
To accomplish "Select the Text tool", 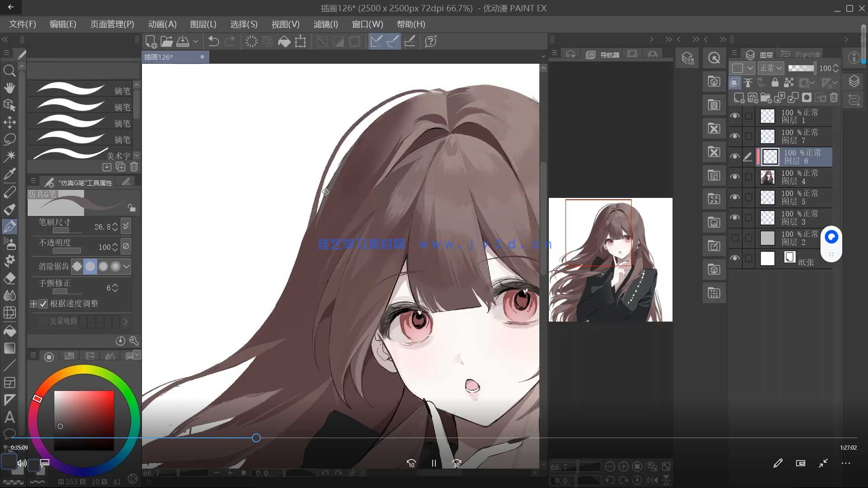I will 10,418.
